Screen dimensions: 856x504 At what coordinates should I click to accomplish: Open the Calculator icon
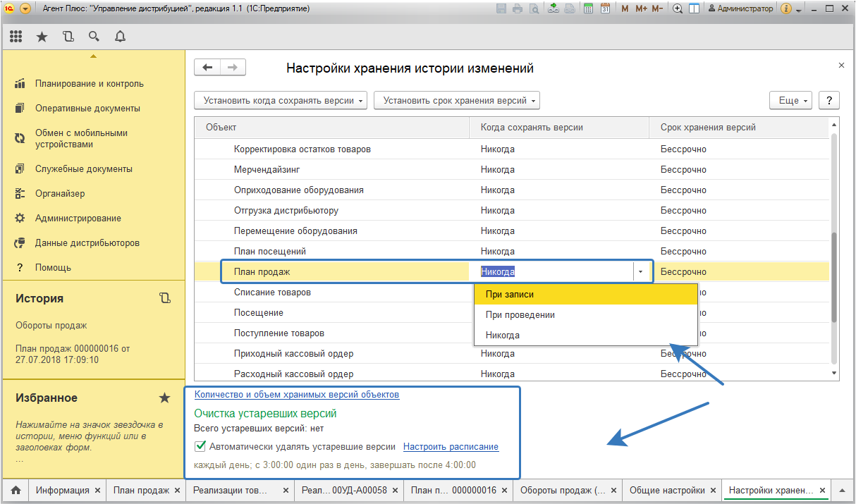pyautogui.click(x=588, y=9)
